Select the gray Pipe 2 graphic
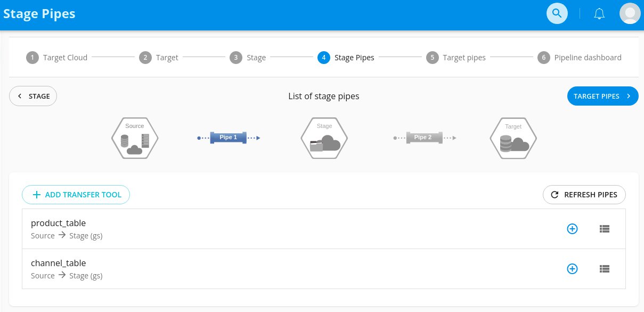This screenshot has width=644, height=312. (x=425, y=138)
